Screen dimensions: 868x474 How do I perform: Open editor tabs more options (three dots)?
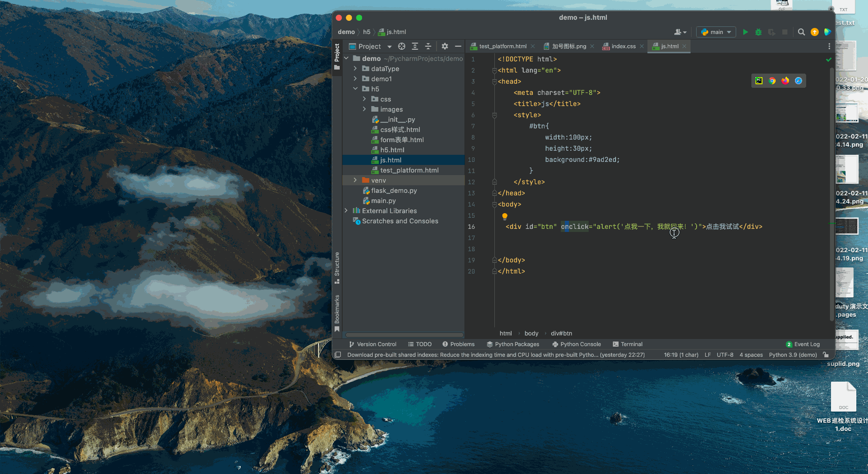click(829, 46)
